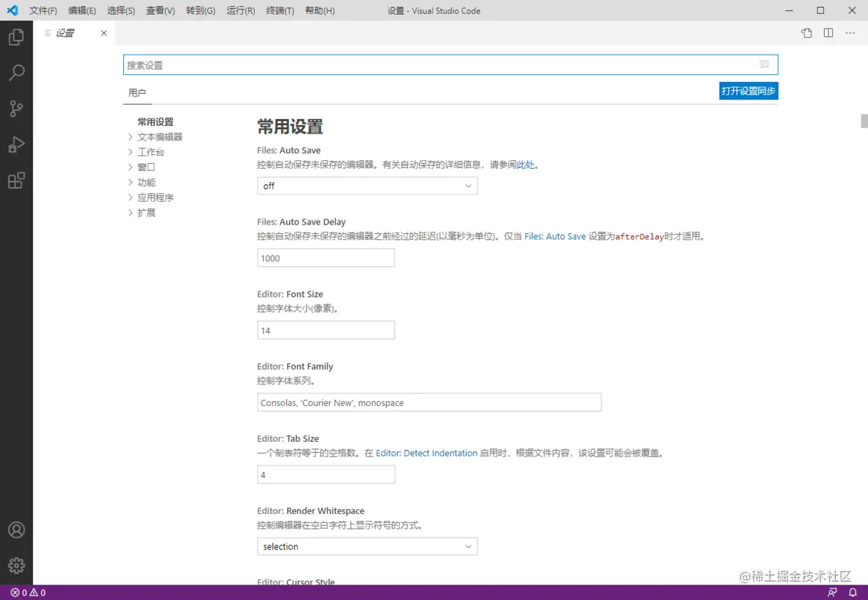
Task: Follow the Editor: Detect Indentation link
Action: tap(426, 453)
